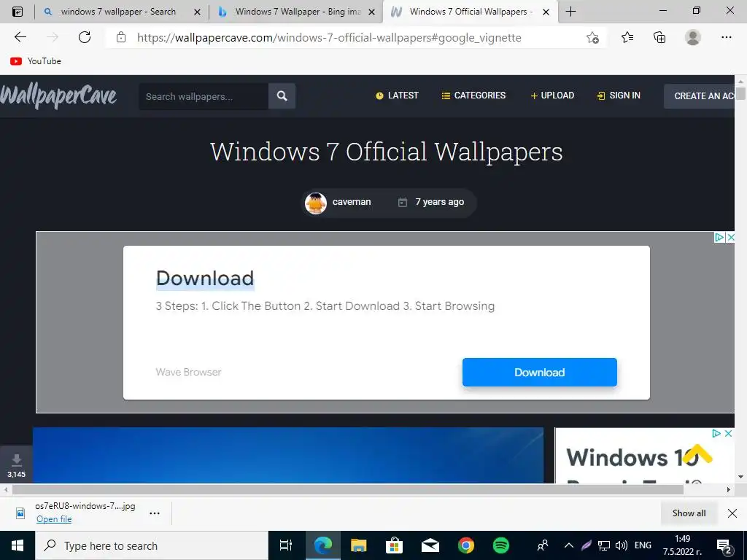Click the browser address bar URL
747x560 pixels.
(329, 38)
